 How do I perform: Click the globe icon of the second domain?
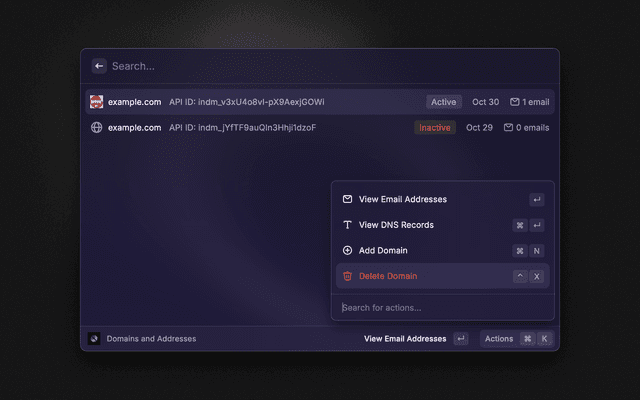97,128
